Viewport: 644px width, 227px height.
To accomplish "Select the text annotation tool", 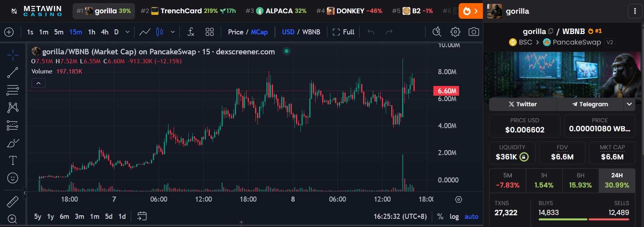I will pyautogui.click(x=12, y=161).
